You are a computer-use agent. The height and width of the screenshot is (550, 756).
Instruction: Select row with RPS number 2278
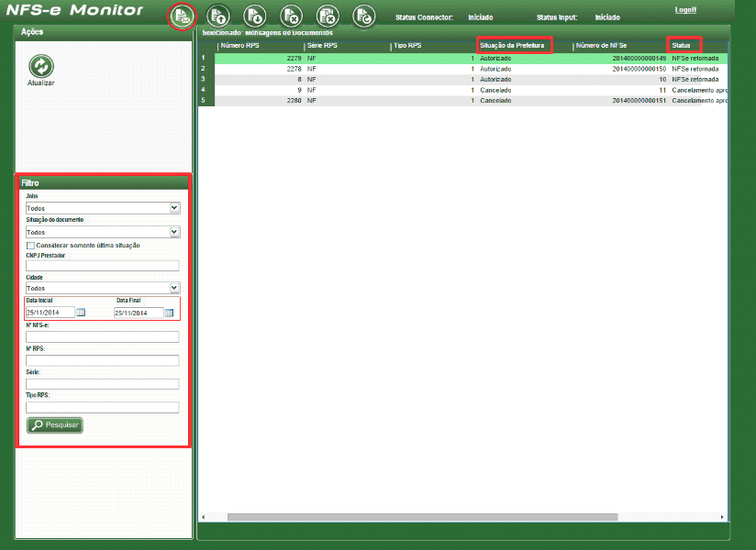point(471,69)
